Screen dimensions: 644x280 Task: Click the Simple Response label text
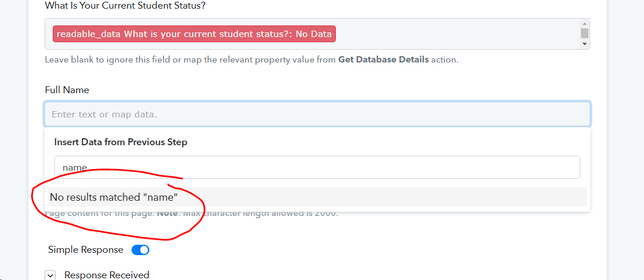86,249
